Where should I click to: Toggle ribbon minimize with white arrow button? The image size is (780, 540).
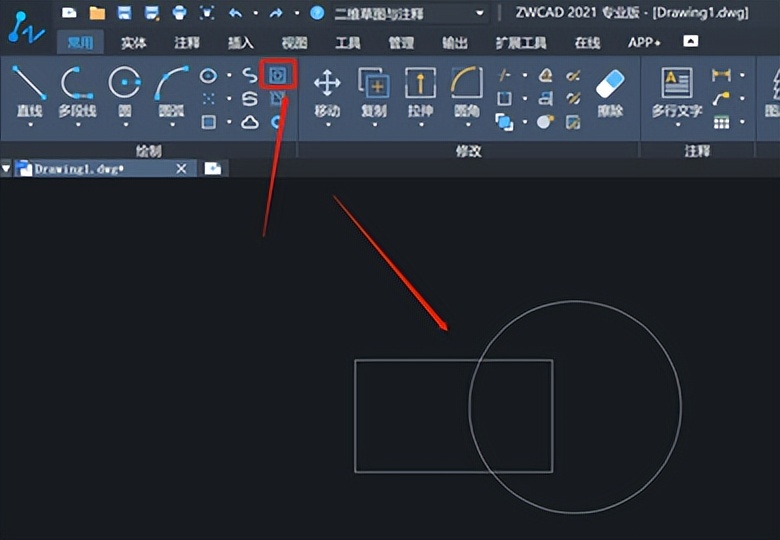[x=690, y=41]
